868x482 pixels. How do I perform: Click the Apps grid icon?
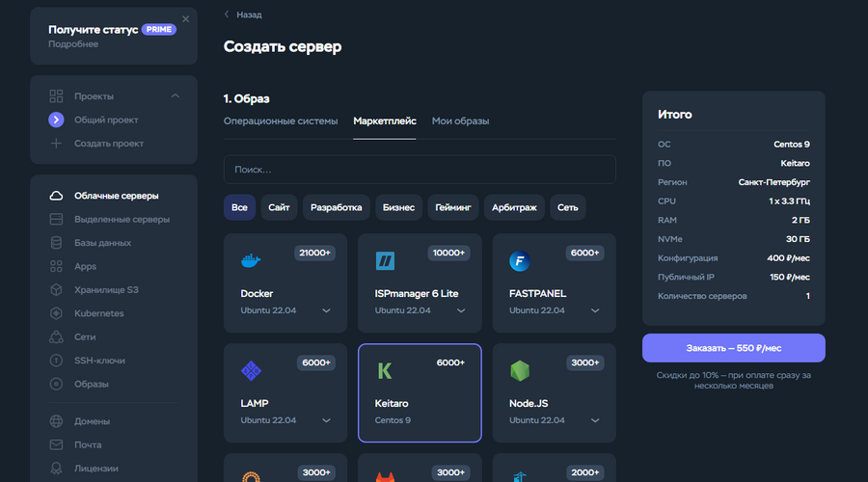coord(56,266)
